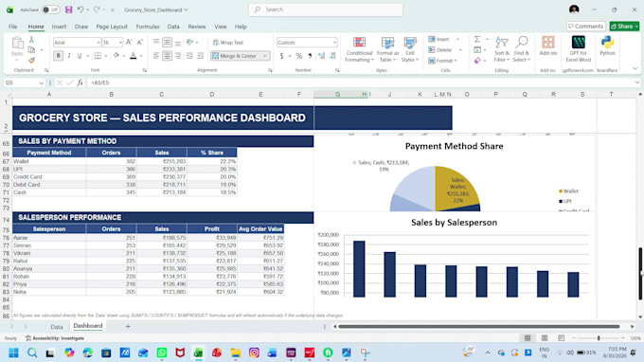This screenshot has height=362, width=644.
Task: Open Find & Select menu
Action: pos(522,49)
